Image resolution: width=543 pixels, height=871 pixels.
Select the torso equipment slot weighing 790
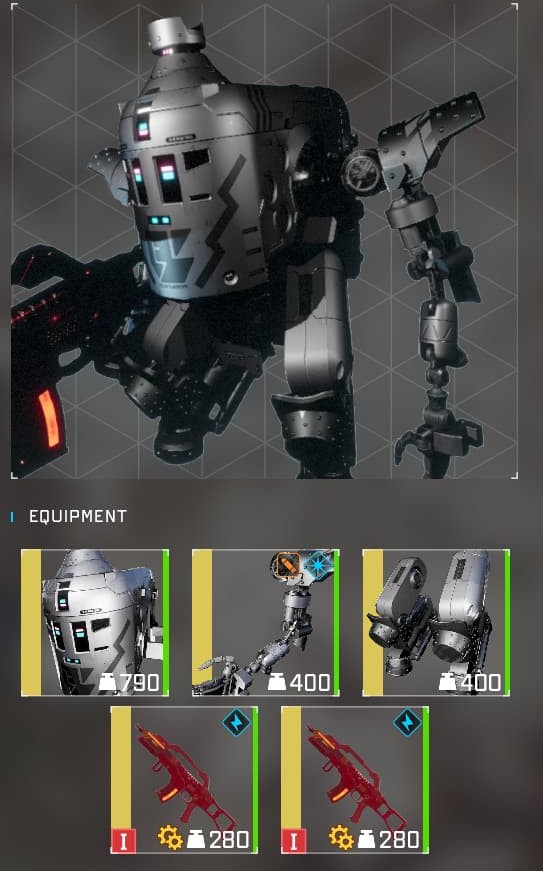[95, 623]
